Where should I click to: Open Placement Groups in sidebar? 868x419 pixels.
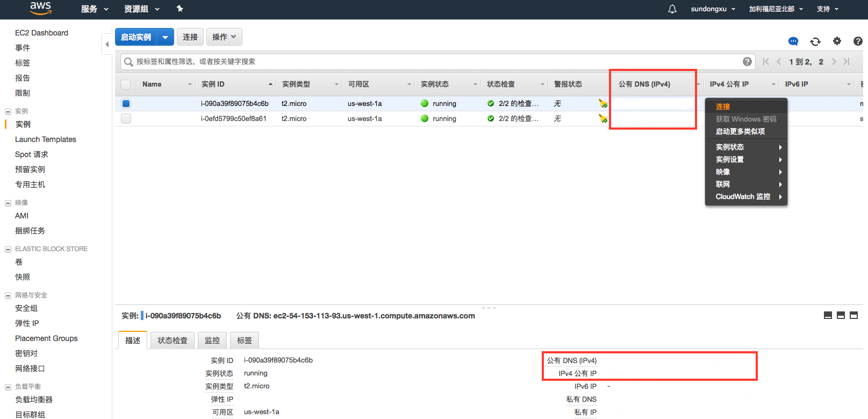pos(46,338)
